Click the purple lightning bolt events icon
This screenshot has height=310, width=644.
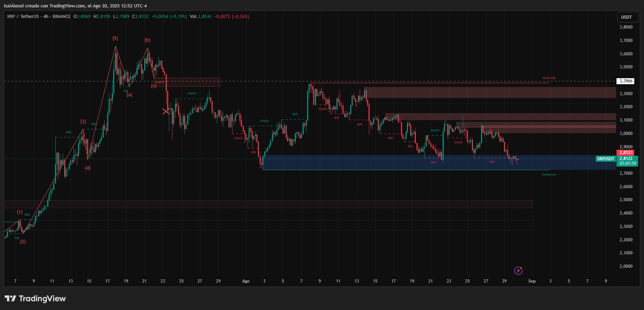coord(518,271)
